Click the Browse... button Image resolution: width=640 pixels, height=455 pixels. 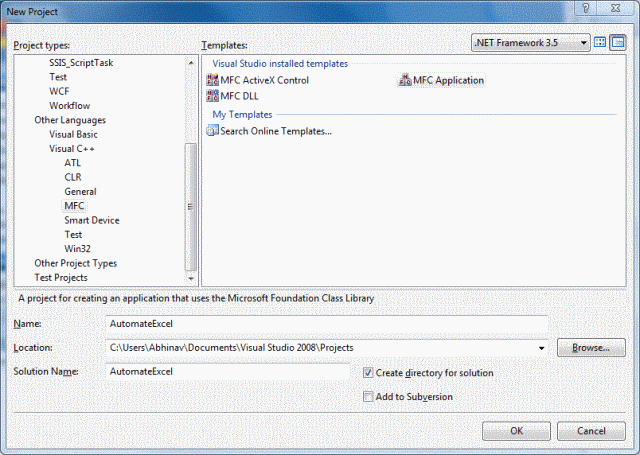click(591, 348)
